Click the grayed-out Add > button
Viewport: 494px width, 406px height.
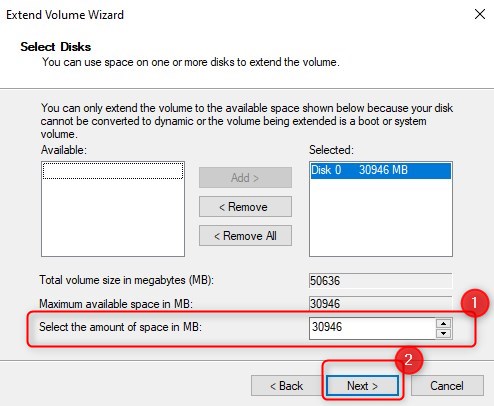245,178
